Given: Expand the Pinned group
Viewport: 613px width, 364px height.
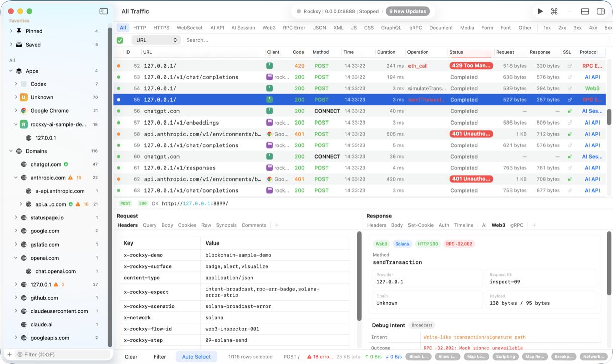Looking at the screenshot, I should point(11,31).
